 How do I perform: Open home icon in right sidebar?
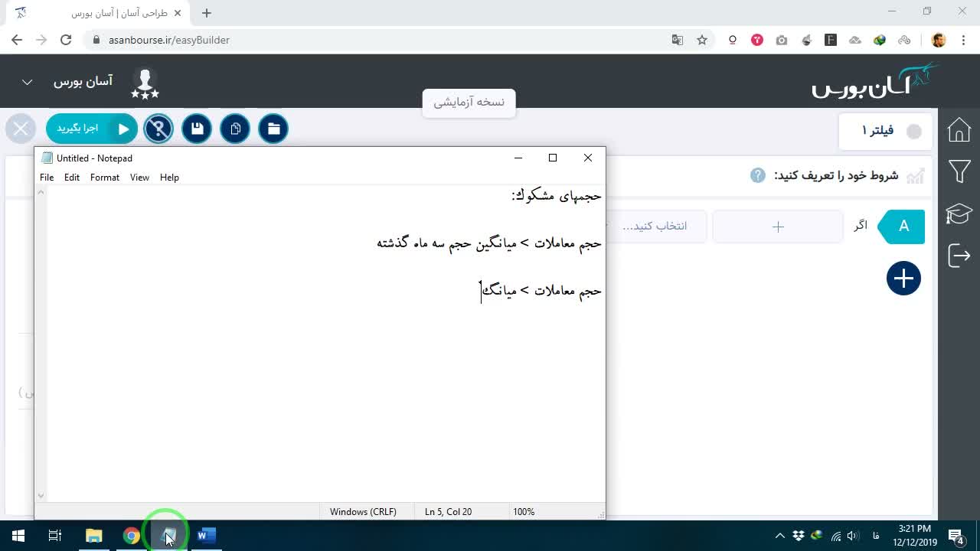959,130
